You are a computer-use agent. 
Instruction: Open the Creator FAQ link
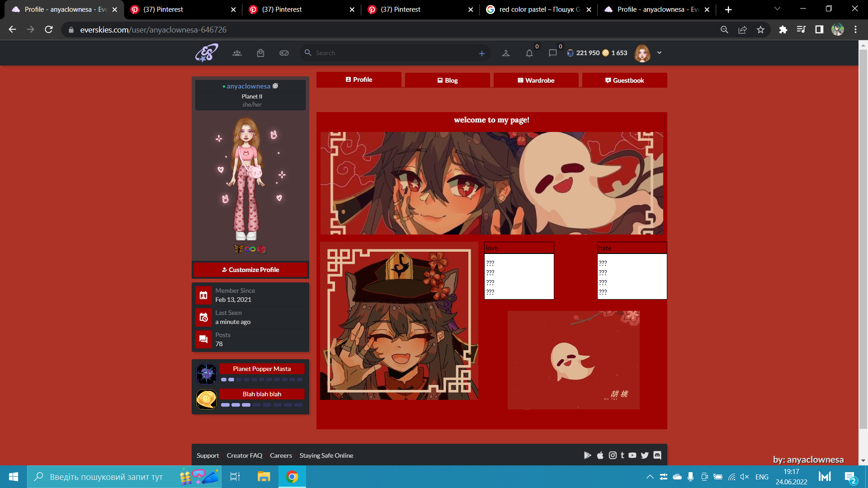(x=244, y=455)
